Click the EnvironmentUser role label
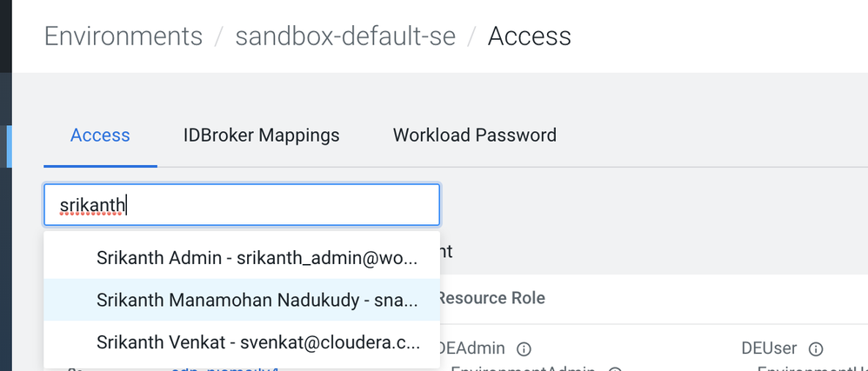Viewport: 868px width, 371px height. [x=813, y=368]
